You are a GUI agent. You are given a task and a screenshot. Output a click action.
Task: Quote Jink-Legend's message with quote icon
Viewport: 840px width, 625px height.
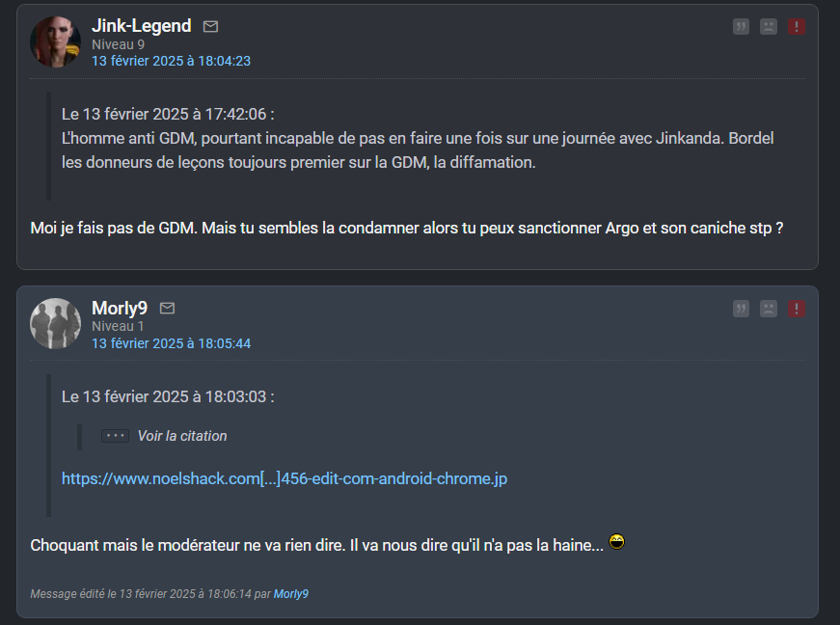coord(741,26)
